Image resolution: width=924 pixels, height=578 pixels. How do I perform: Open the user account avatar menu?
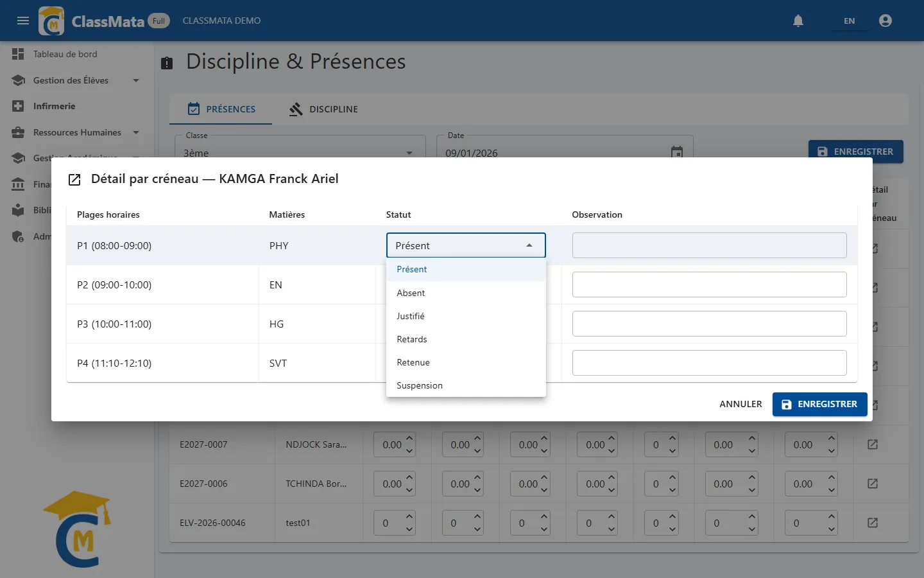(886, 21)
